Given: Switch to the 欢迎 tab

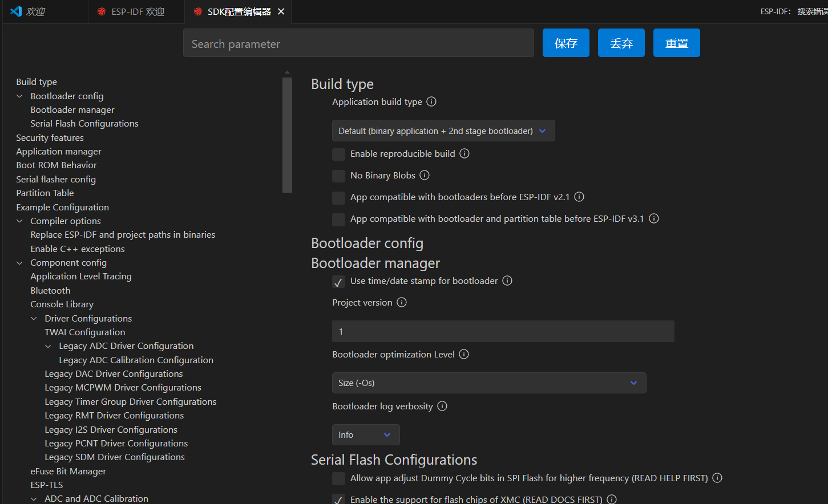Looking at the screenshot, I should click(x=34, y=12).
